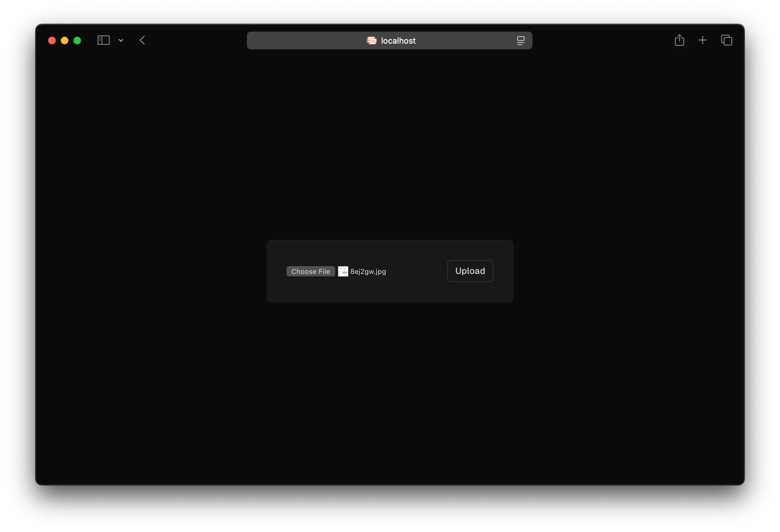This screenshot has width=780, height=532.
Task: Click the sidebar panel toggle icon
Action: tap(103, 40)
